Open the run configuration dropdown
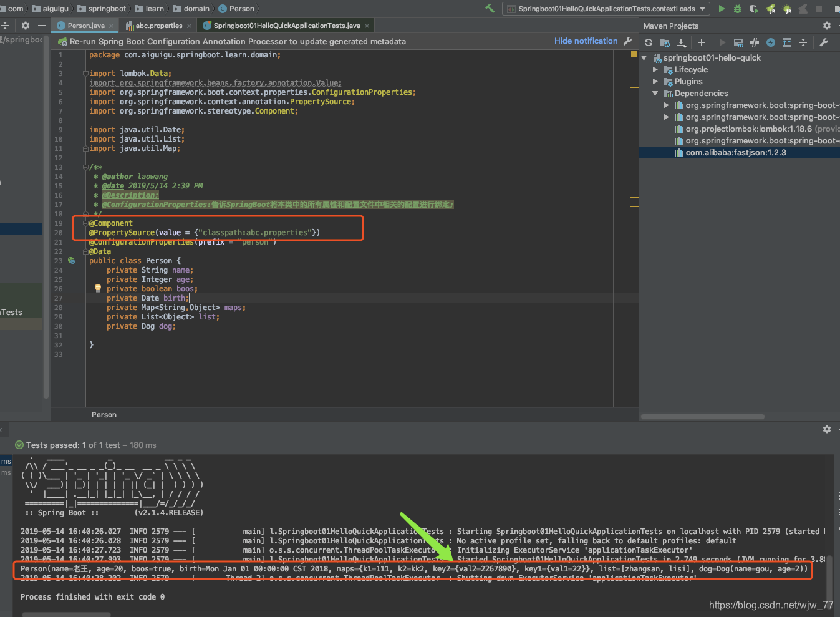The image size is (840, 617). tap(606, 9)
